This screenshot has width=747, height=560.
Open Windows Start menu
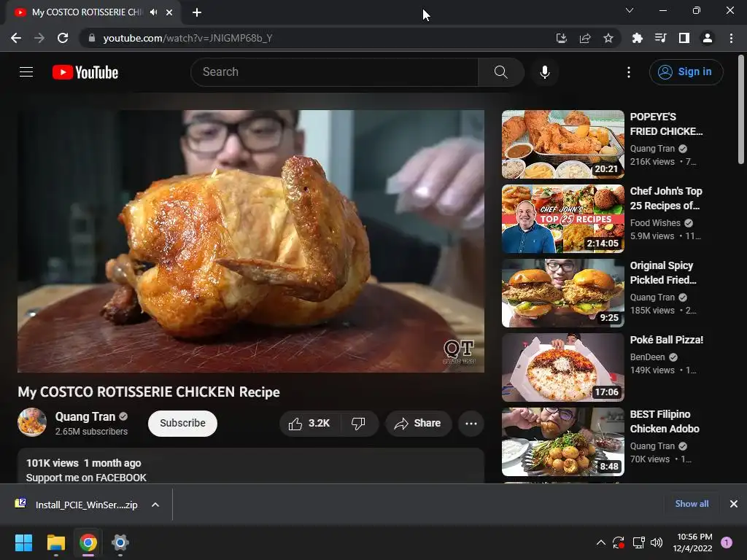tap(23, 542)
